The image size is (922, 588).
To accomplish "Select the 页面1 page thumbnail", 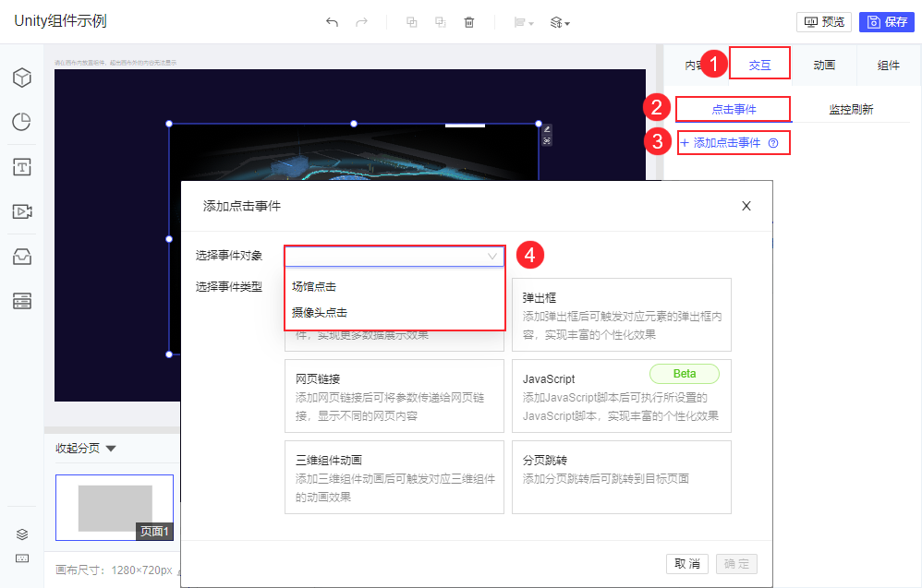I will point(114,507).
